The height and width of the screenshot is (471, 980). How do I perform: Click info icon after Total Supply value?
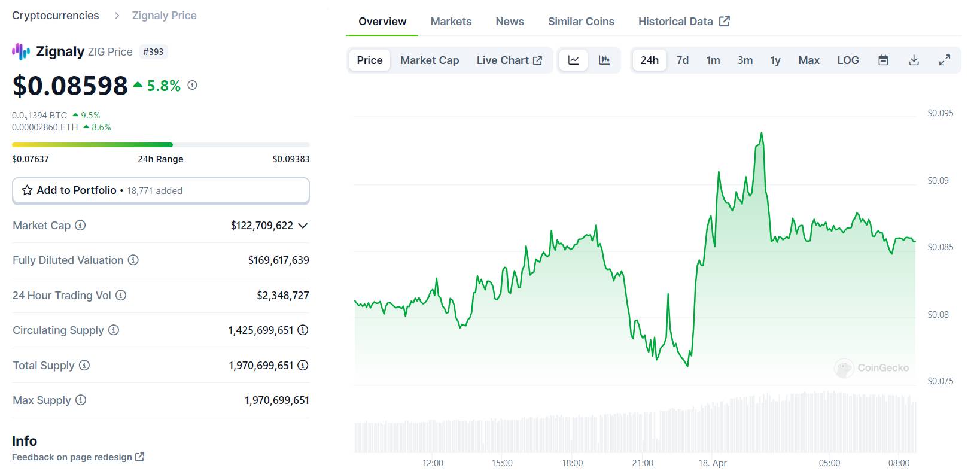point(303,365)
